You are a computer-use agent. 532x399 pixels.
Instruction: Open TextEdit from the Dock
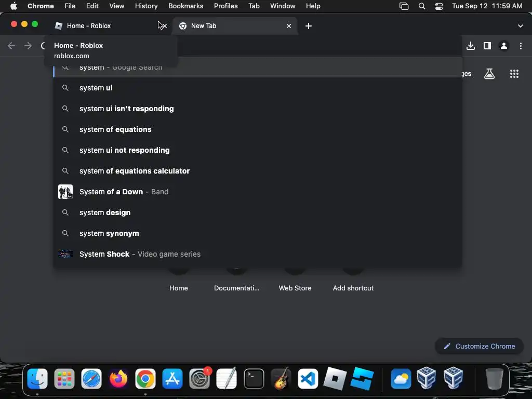pyautogui.click(x=227, y=378)
